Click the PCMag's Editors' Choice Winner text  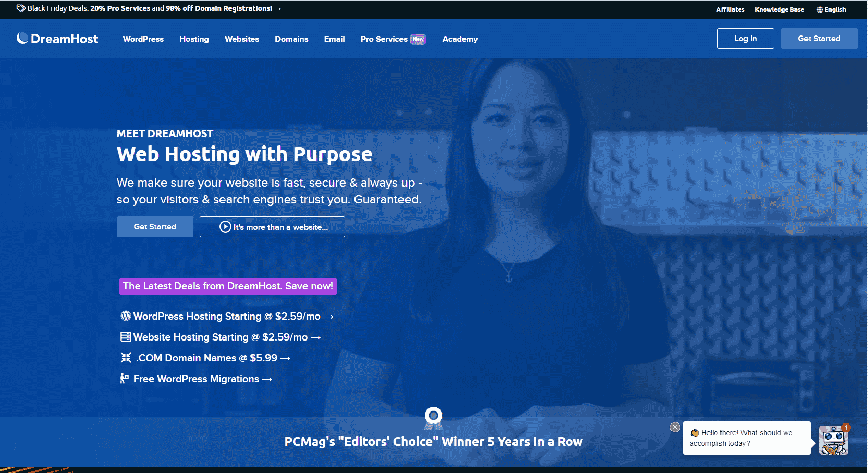tap(433, 442)
